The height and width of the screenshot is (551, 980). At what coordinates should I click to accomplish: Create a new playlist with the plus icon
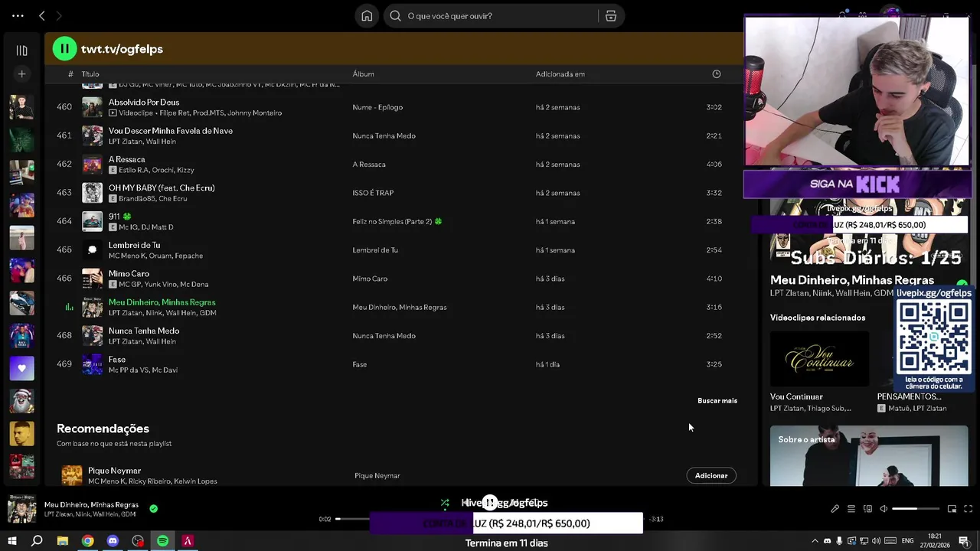point(21,74)
